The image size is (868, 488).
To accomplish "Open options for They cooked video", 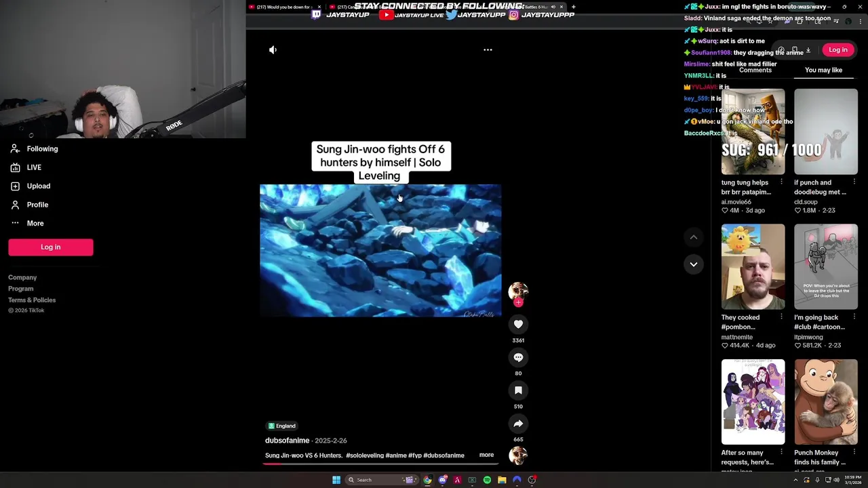I will (781, 317).
